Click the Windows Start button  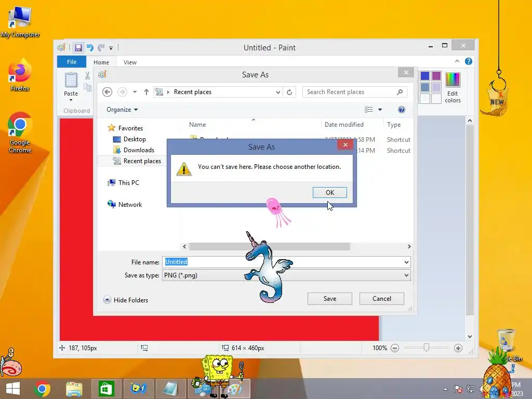[13, 389]
